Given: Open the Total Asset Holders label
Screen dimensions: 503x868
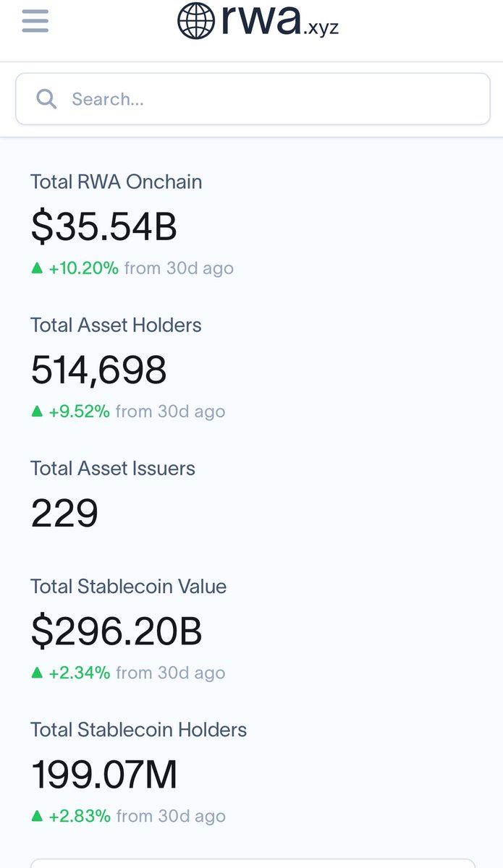Looking at the screenshot, I should tap(116, 325).
